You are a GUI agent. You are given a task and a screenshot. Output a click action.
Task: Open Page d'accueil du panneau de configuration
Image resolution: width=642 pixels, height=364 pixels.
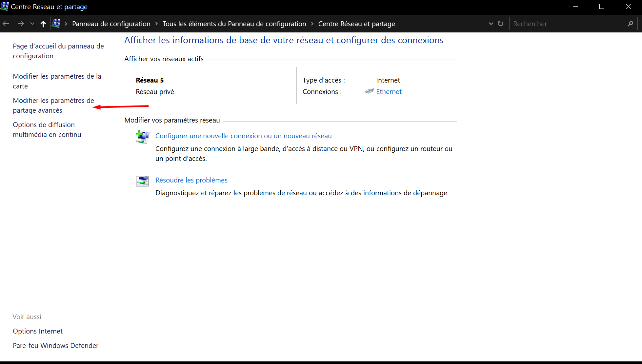tap(58, 51)
